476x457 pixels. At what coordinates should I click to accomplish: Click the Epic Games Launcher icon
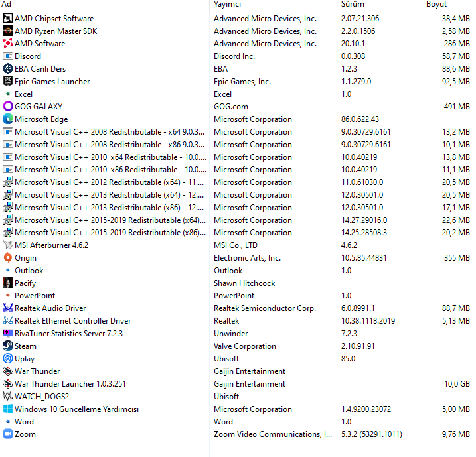[8, 82]
